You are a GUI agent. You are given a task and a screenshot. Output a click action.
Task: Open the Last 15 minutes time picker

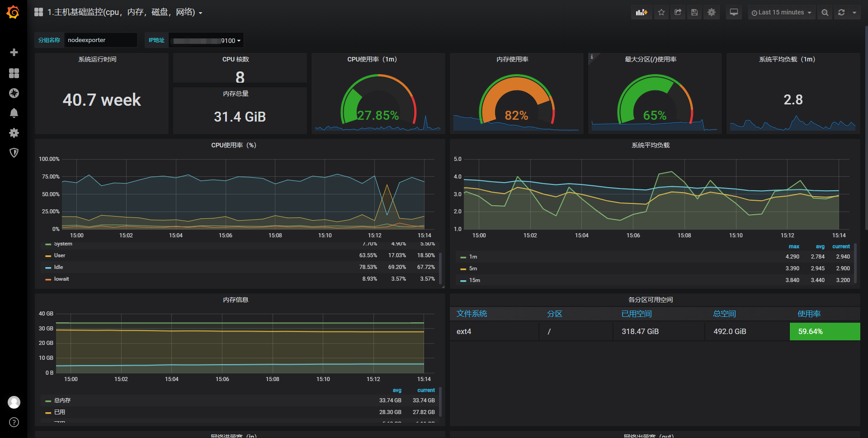(x=782, y=13)
